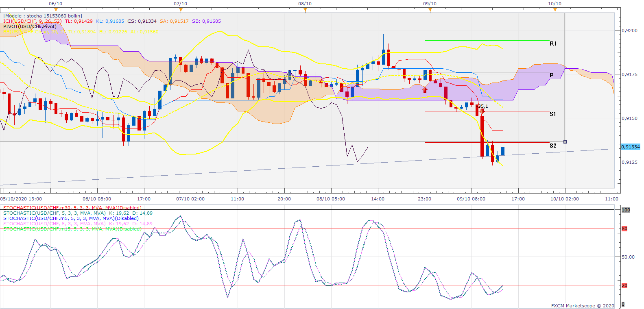Select the disabled STOCHASTIC m30 indicator label
Viewport: 644px width, 309px height.
click(72, 208)
